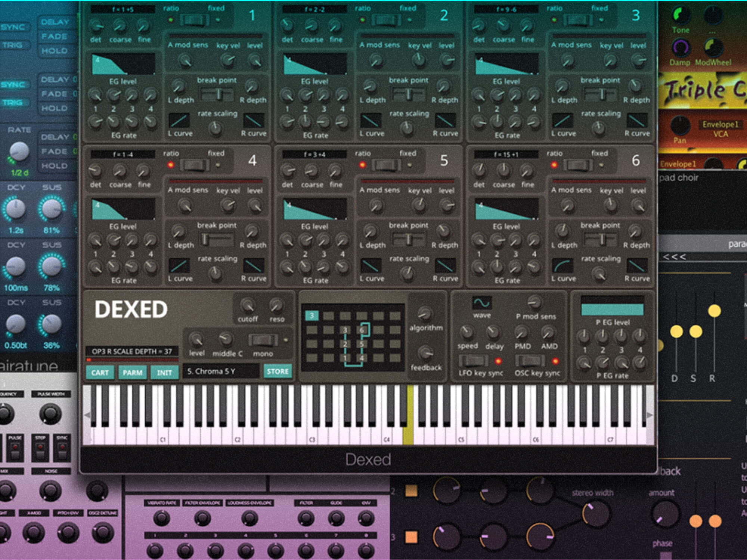The height and width of the screenshot is (560, 747).
Task: Click the CART button
Action: pos(100,373)
